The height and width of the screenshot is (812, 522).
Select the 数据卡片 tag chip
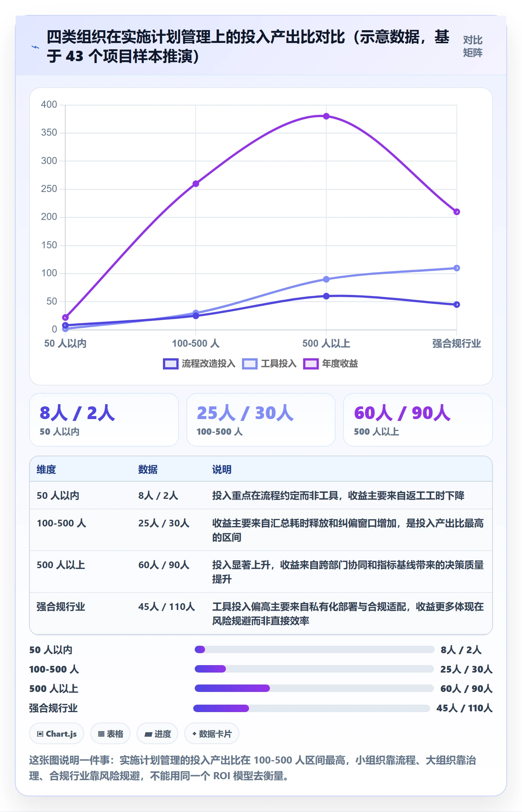pyautogui.click(x=212, y=734)
